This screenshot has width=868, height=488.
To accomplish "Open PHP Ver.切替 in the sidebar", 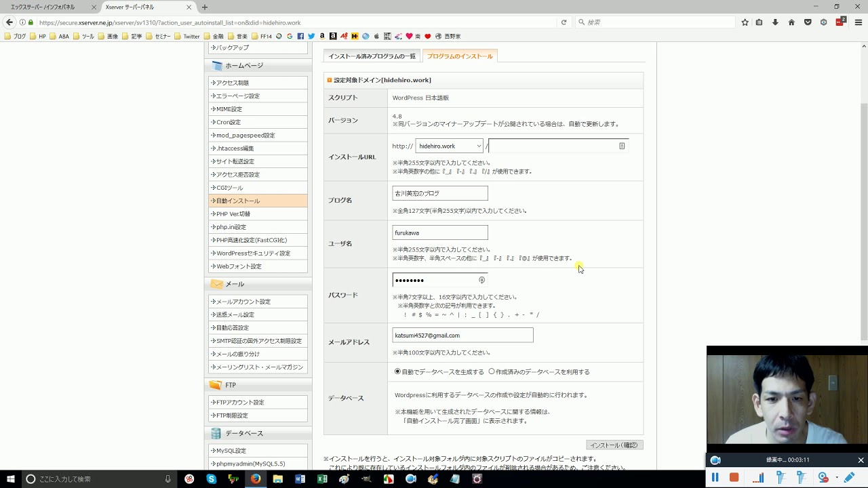I will point(258,214).
